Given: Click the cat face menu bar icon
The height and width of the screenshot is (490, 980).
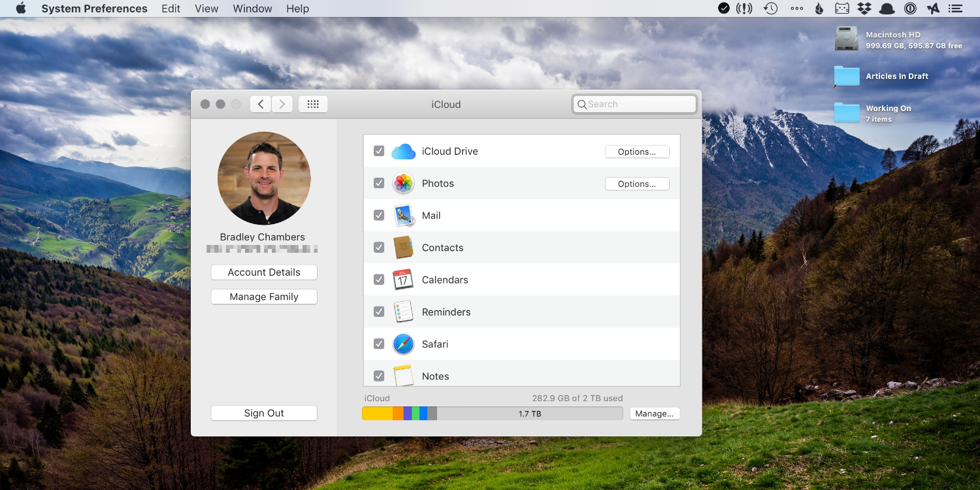Looking at the screenshot, I should pyautogui.click(x=841, y=8).
